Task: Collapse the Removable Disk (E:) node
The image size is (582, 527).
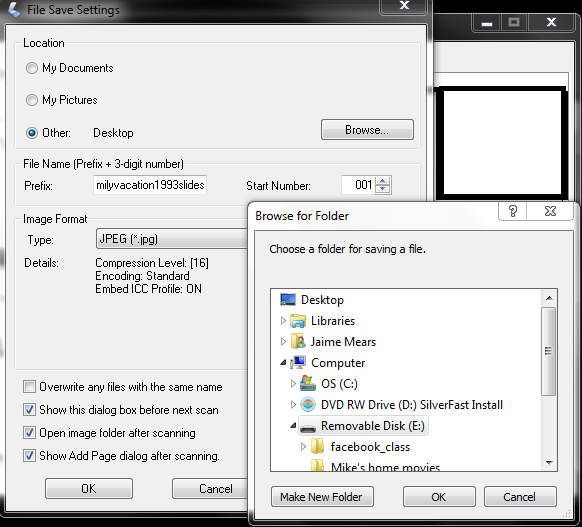Action: click(293, 426)
